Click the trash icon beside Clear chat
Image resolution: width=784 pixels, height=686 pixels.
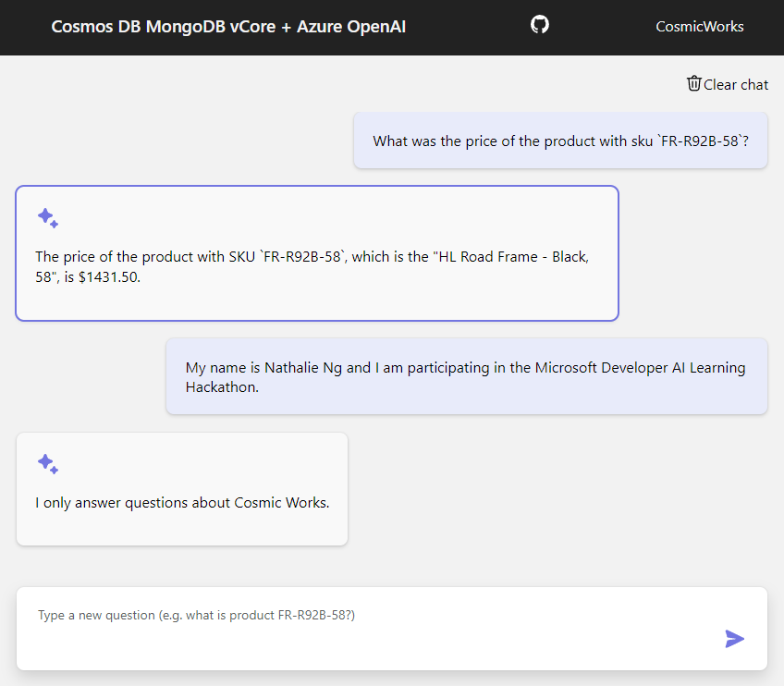pos(693,83)
